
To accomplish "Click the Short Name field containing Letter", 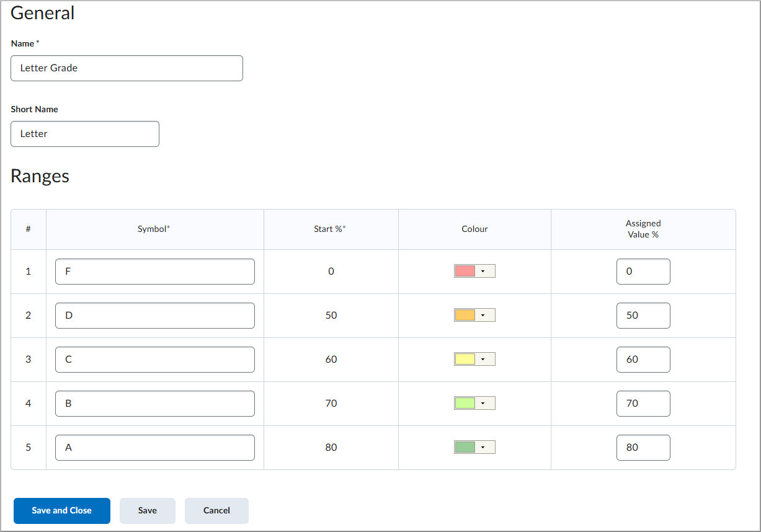I will 85,134.
